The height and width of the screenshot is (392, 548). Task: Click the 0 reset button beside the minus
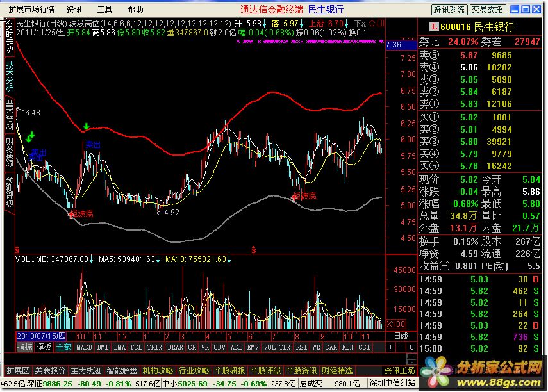click(x=411, y=347)
